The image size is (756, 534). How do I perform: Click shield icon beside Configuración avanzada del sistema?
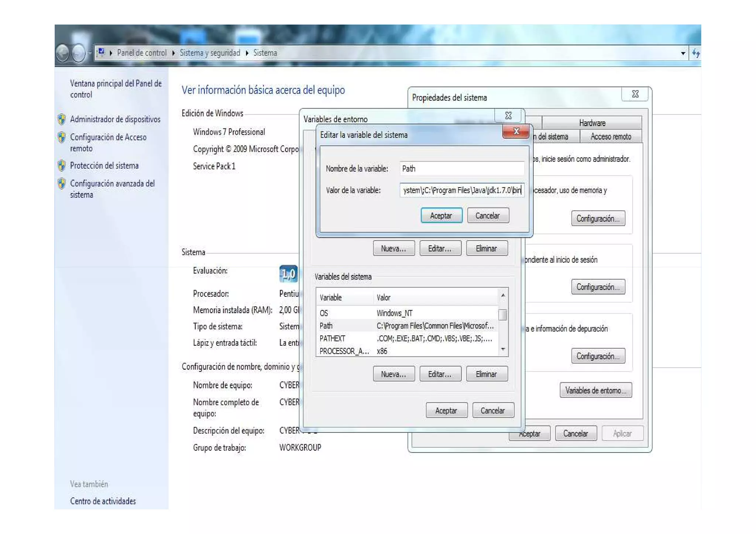(x=62, y=184)
